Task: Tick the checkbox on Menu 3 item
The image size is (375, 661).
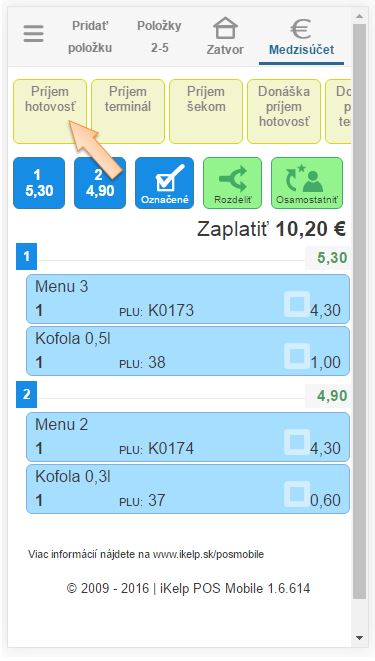Action: 297,304
